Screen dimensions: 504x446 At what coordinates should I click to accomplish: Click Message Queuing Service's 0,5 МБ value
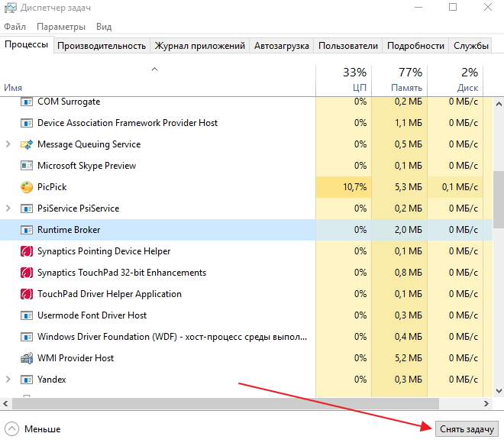[x=409, y=144]
